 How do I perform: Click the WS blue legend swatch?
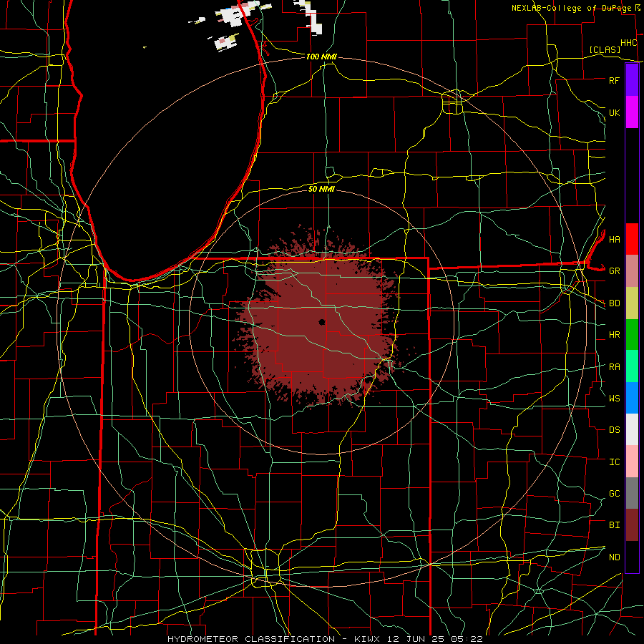(632, 398)
